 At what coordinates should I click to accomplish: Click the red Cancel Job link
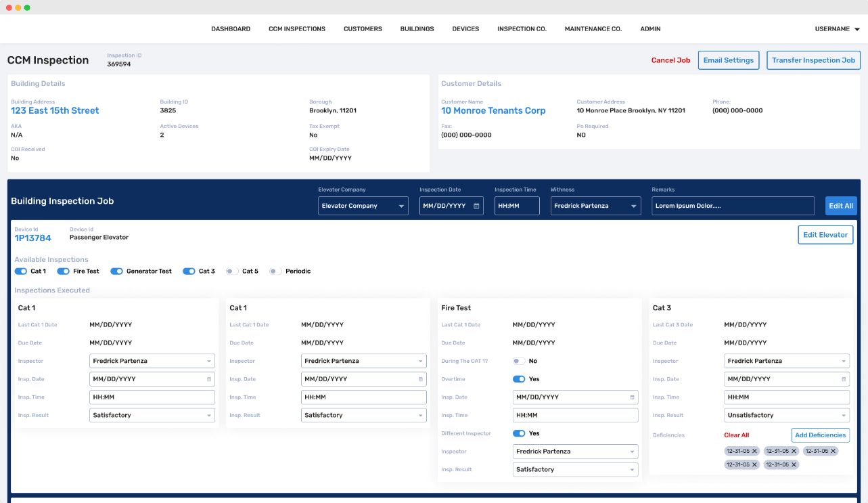(x=670, y=60)
